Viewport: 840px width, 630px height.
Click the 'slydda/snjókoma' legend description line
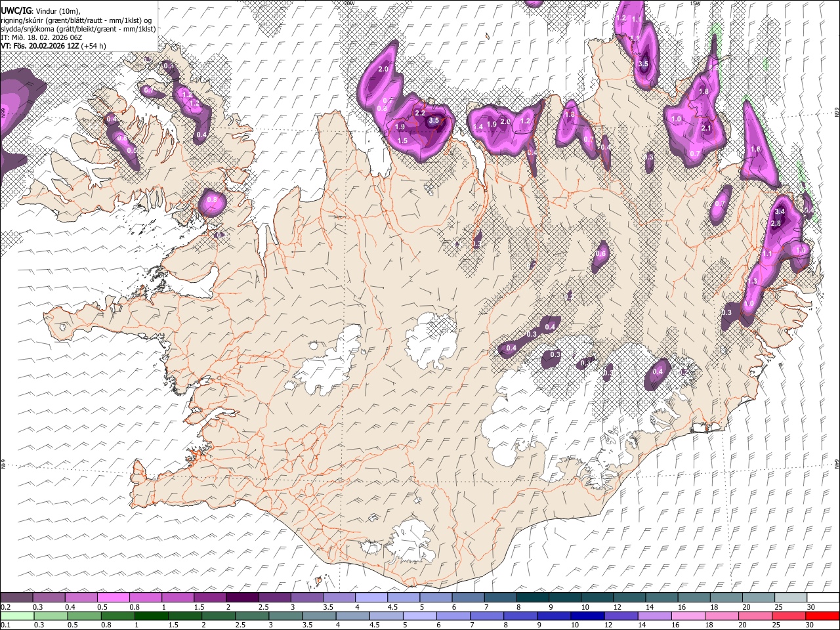click(78, 29)
